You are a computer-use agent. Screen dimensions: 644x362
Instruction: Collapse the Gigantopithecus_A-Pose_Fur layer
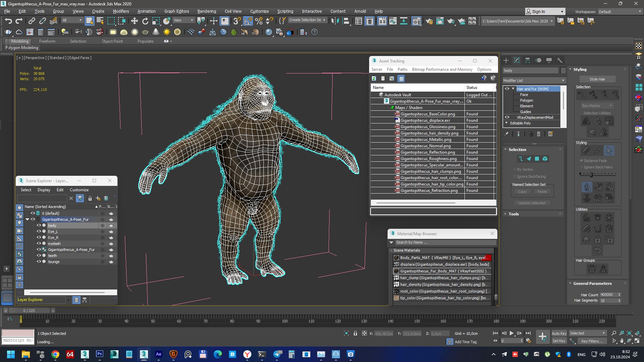[28, 219]
